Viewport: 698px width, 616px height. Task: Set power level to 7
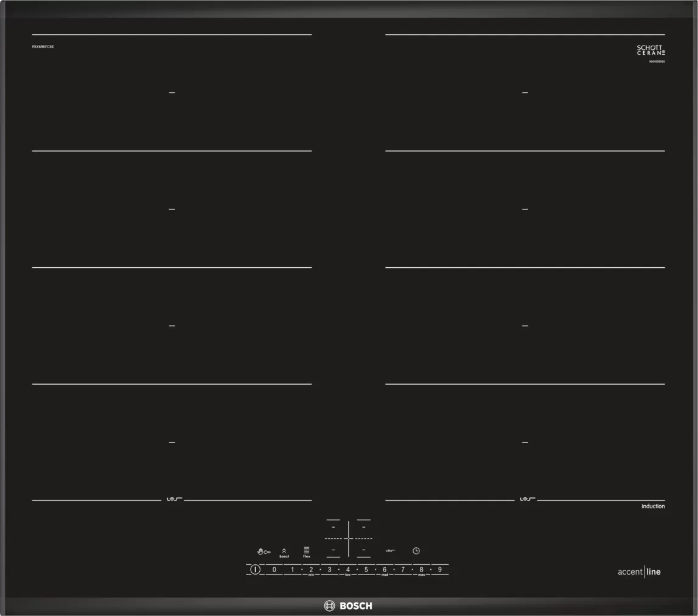[x=403, y=570]
